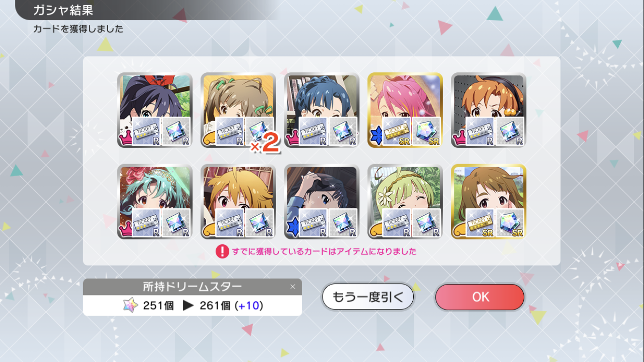Select the blue-haired girl card in top row
Screen dimensions: 644x362
[322, 110]
